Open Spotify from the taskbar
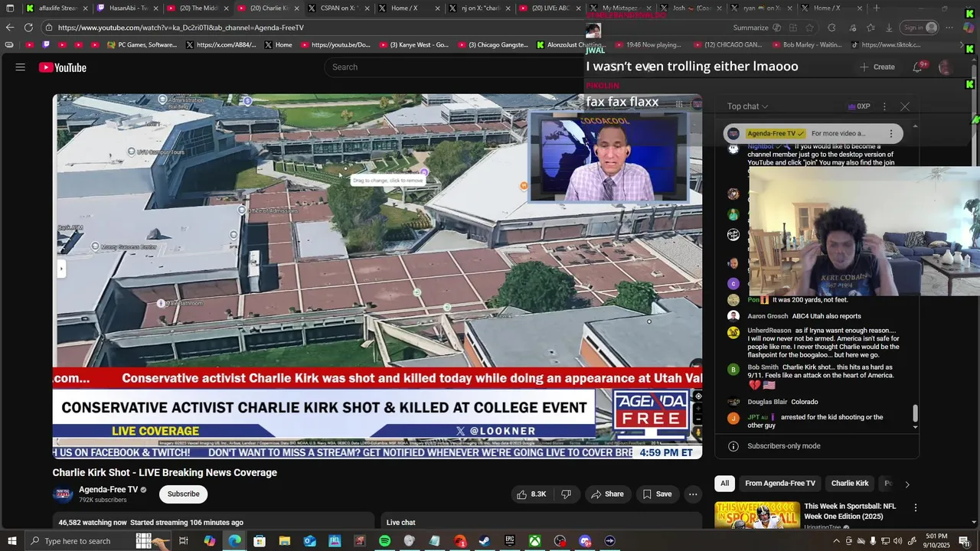The image size is (980, 551). tap(384, 541)
